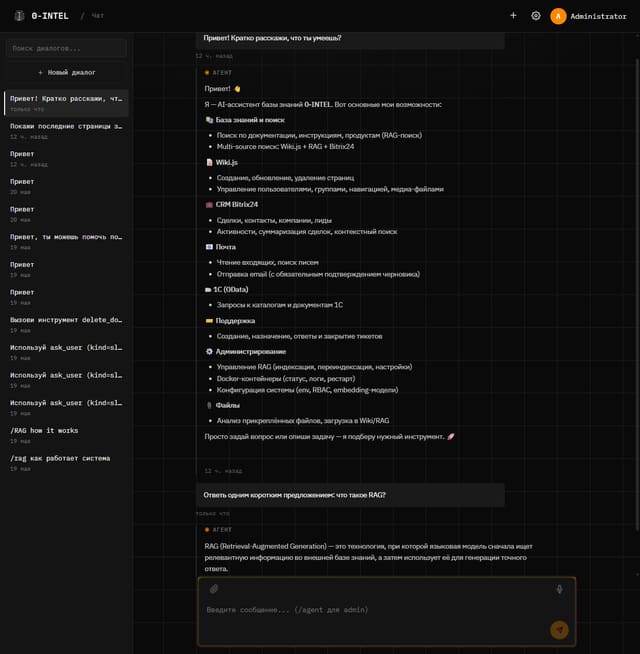Click the waving hand emoji after Привет
Image resolution: width=640 pixels, height=654 pixels.
point(237,89)
